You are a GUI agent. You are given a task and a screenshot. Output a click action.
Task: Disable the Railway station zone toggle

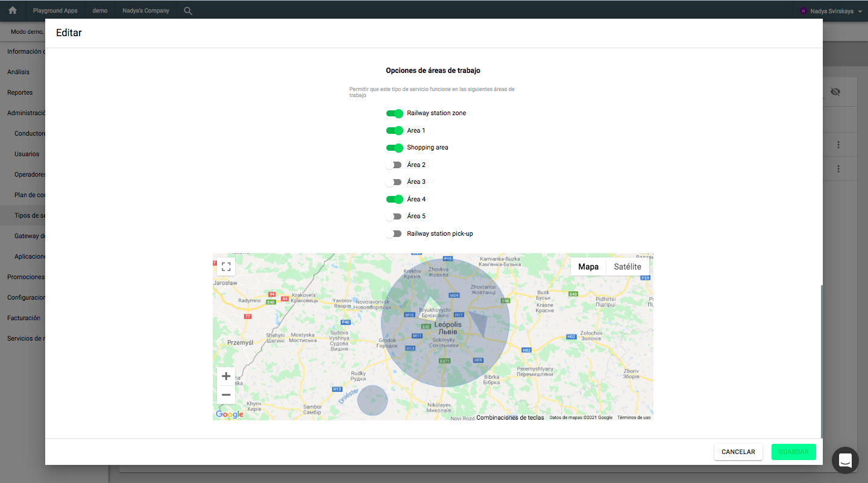(395, 113)
